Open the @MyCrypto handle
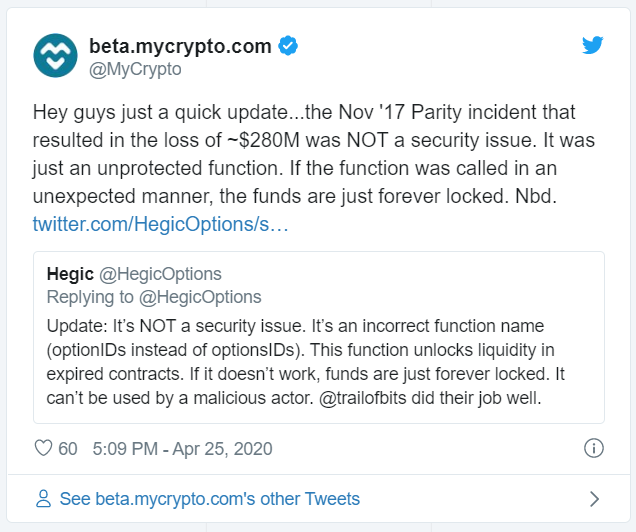This screenshot has width=636, height=532. pos(135,69)
